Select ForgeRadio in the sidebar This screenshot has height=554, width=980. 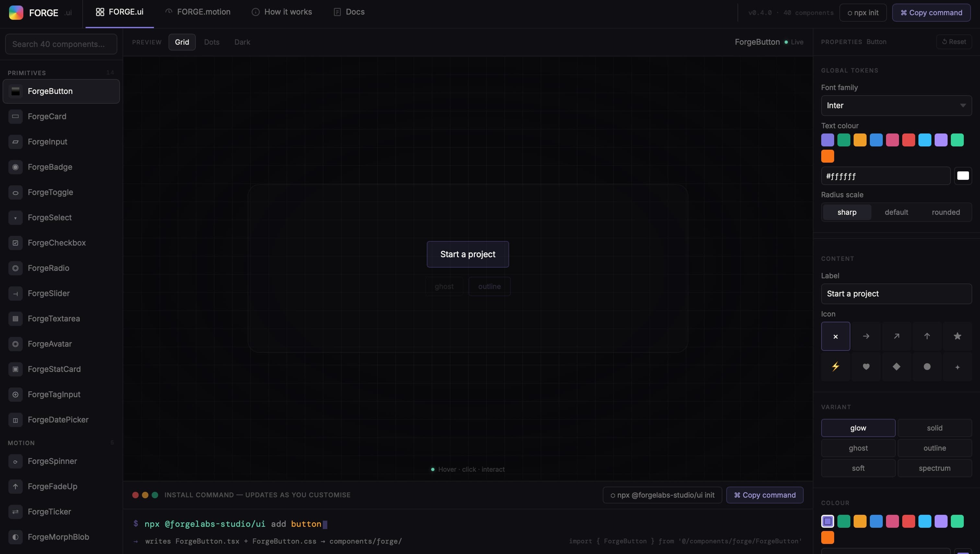pos(61,268)
